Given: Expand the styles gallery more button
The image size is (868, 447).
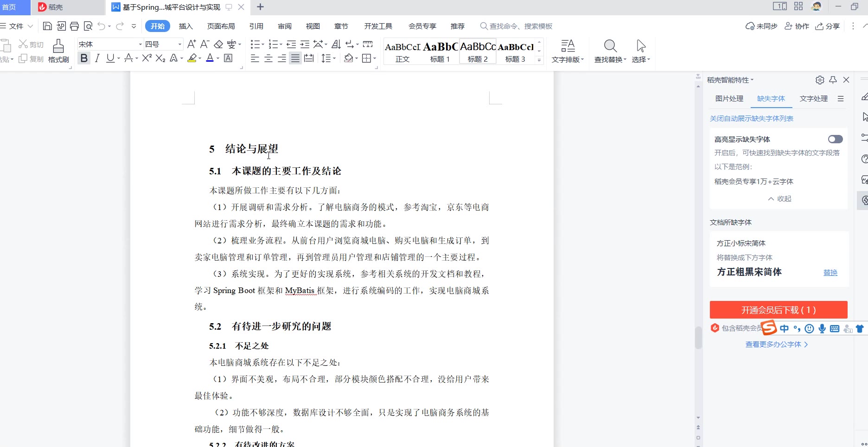Looking at the screenshot, I should [x=539, y=60].
